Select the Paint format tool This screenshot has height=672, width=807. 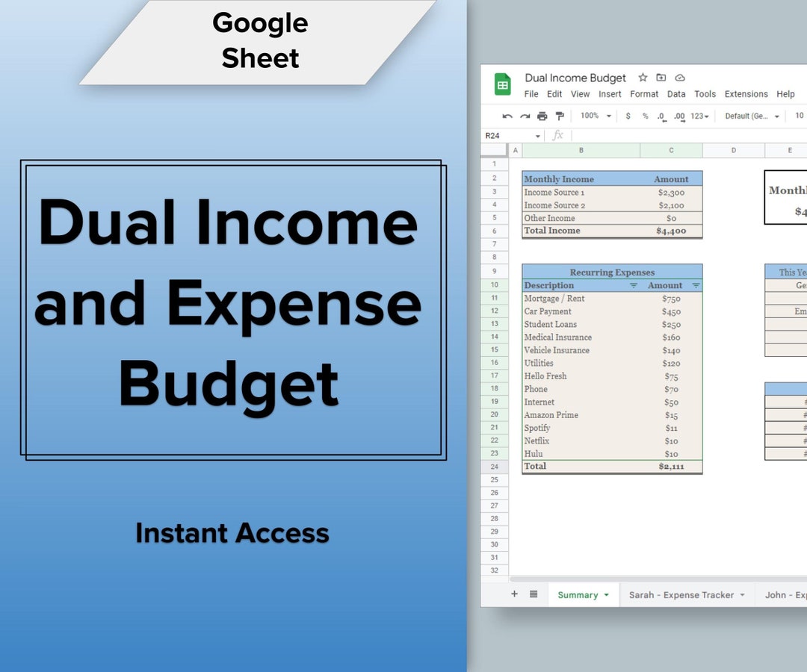point(559,116)
